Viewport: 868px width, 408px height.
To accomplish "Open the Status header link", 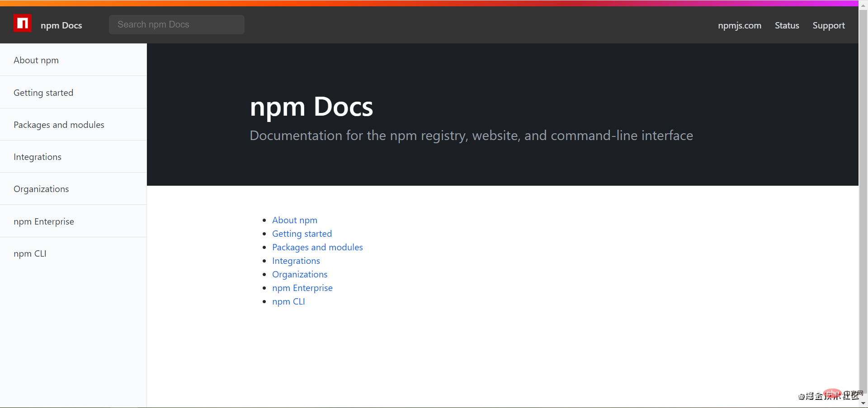I will coord(787,25).
